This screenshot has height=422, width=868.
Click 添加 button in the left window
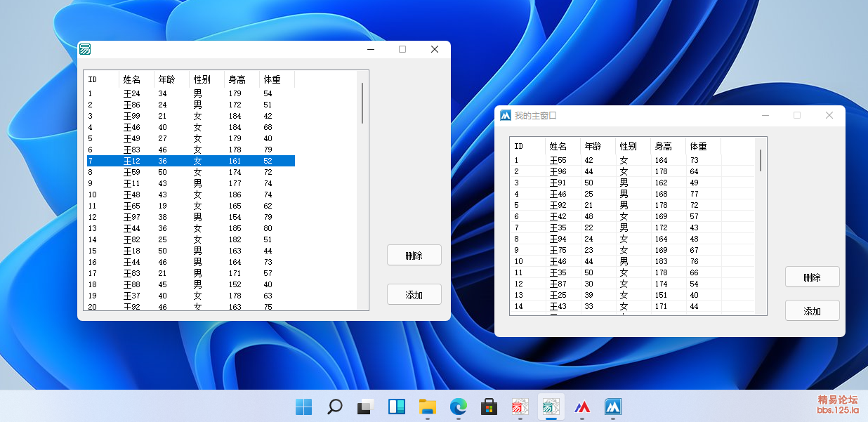[414, 295]
